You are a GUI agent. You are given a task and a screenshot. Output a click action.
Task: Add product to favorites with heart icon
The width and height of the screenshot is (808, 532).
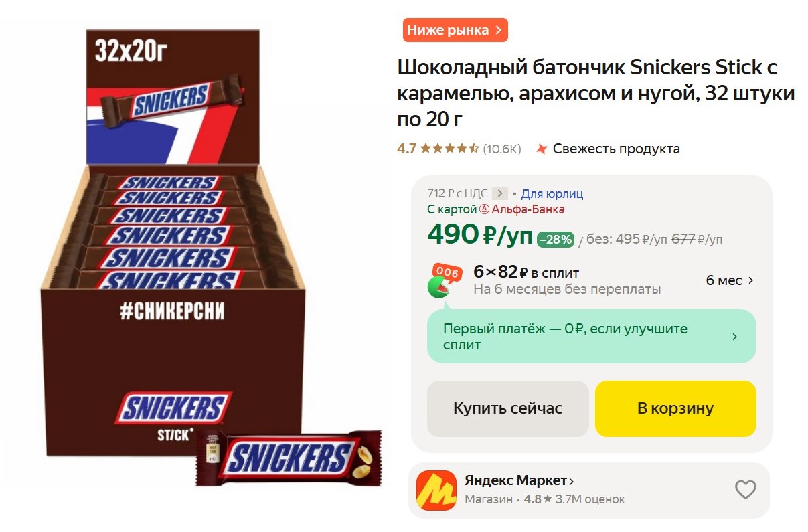click(x=745, y=490)
